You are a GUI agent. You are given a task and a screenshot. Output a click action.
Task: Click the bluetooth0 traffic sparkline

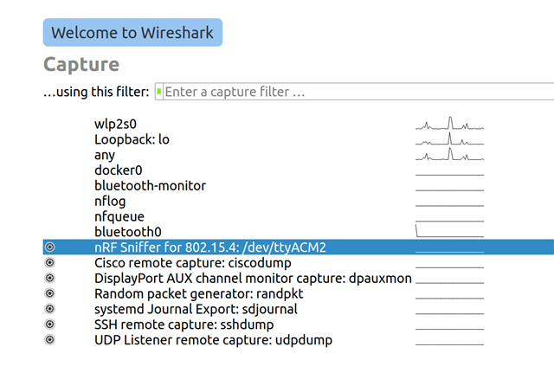[450, 230]
